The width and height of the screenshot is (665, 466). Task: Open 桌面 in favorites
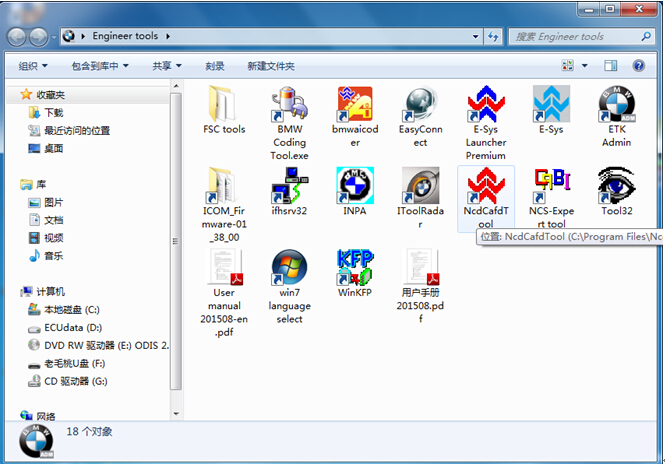tap(45, 148)
